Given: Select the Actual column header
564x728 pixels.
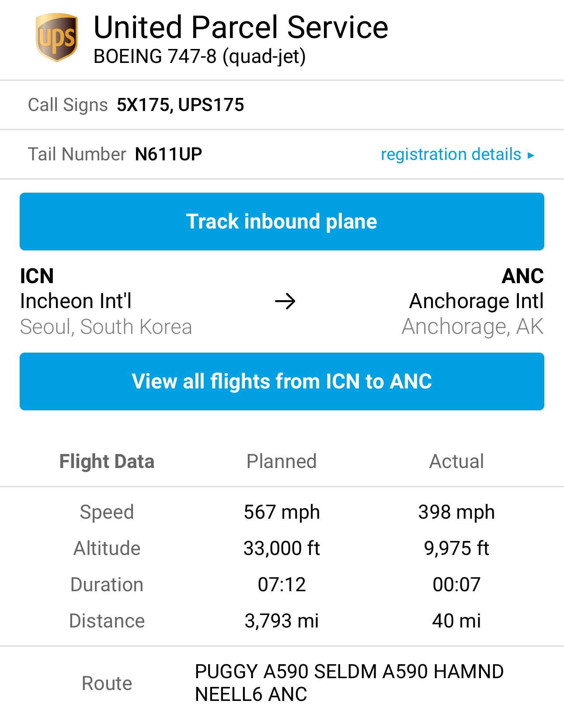Looking at the screenshot, I should [456, 461].
